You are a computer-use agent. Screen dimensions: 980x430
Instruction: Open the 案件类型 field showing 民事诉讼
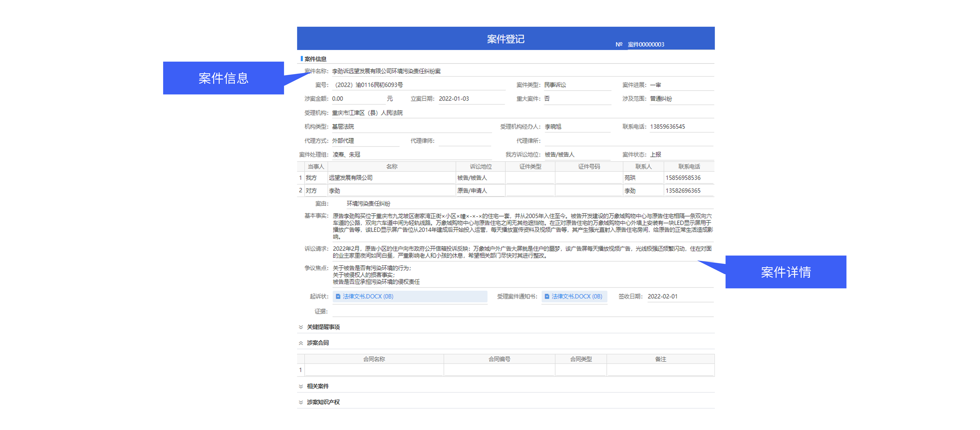tap(578, 85)
